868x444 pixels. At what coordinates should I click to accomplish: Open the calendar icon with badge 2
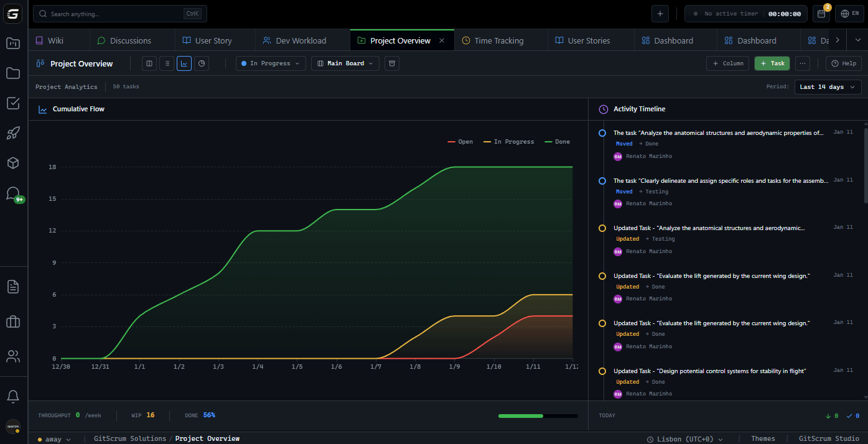click(x=821, y=14)
